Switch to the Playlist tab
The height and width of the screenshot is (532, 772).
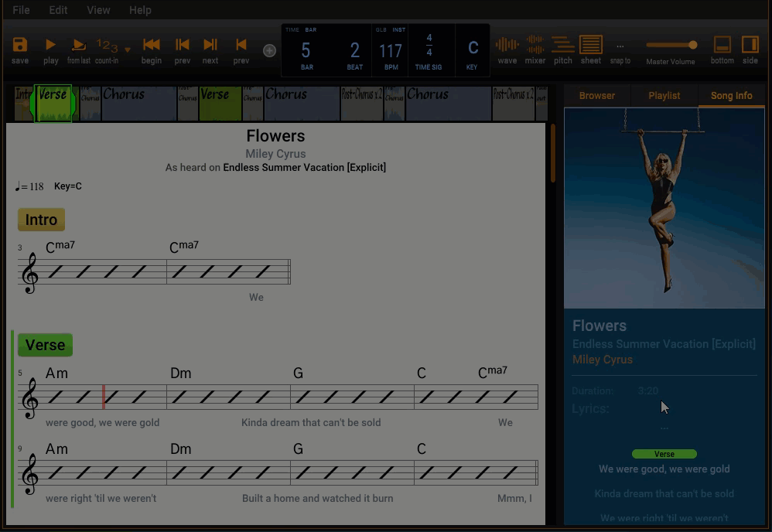point(664,95)
